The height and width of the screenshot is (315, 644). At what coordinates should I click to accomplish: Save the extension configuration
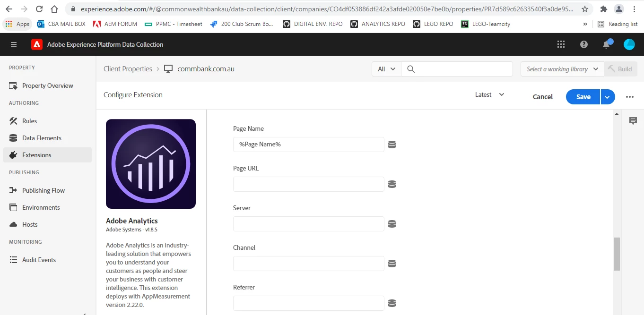click(583, 97)
